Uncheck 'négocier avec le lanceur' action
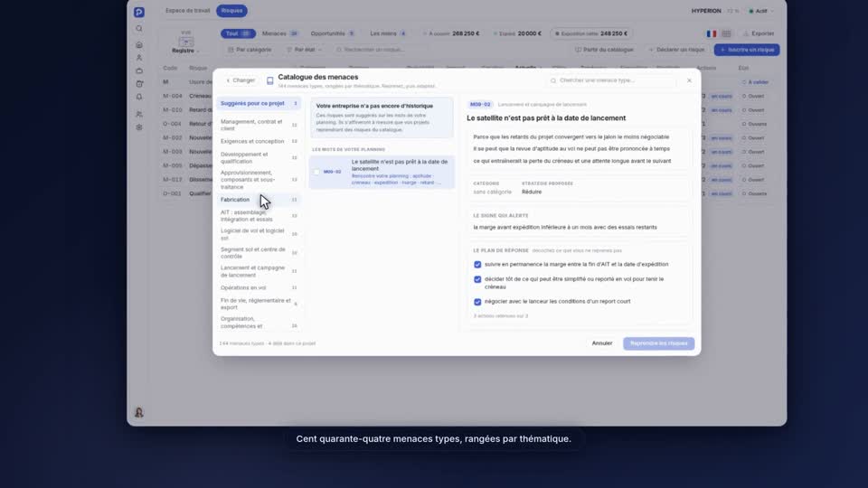Image resolution: width=868 pixels, height=488 pixels. (477, 302)
